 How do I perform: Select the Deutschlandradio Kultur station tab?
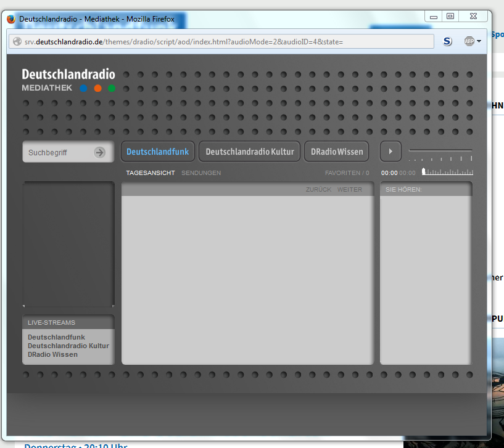249,152
